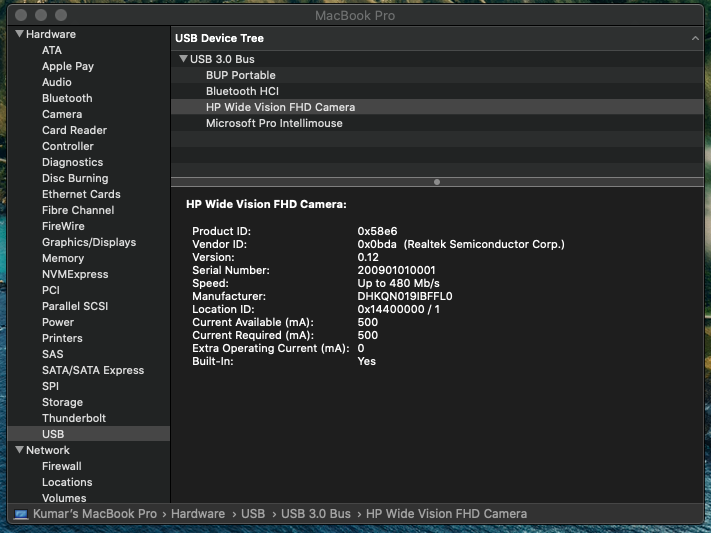Select HP Wide Vision FHD Camera row
The height and width of the screenshot is (533, 711).
(437, 107)
